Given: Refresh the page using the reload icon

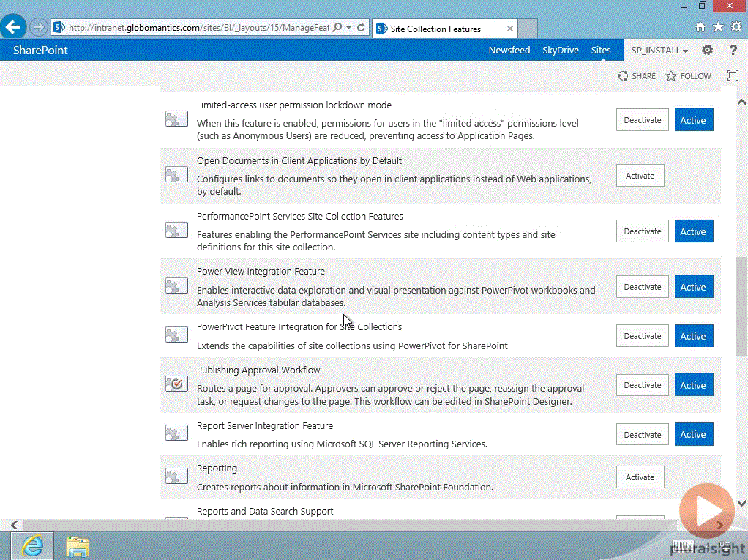Looking at the screenshot, I should point(361,28).
